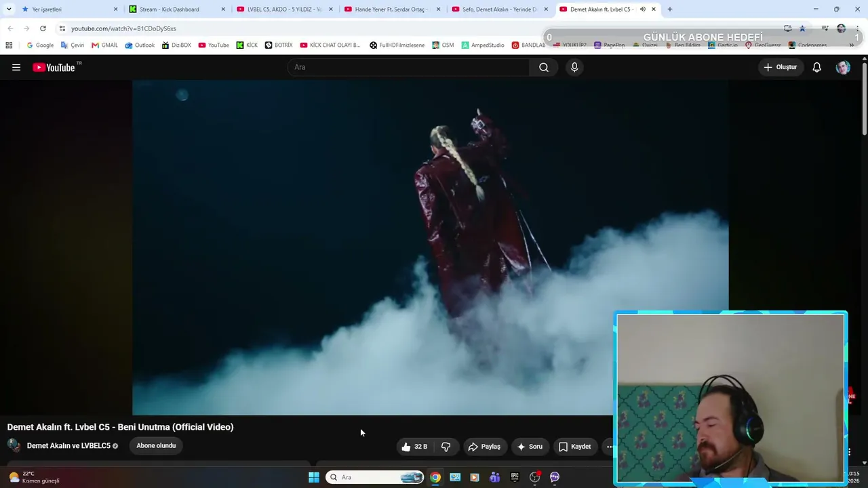The width and height of the screenshot is (868, 488).
Task: Open the GMAİL bookmark
Action: [105, 45]
